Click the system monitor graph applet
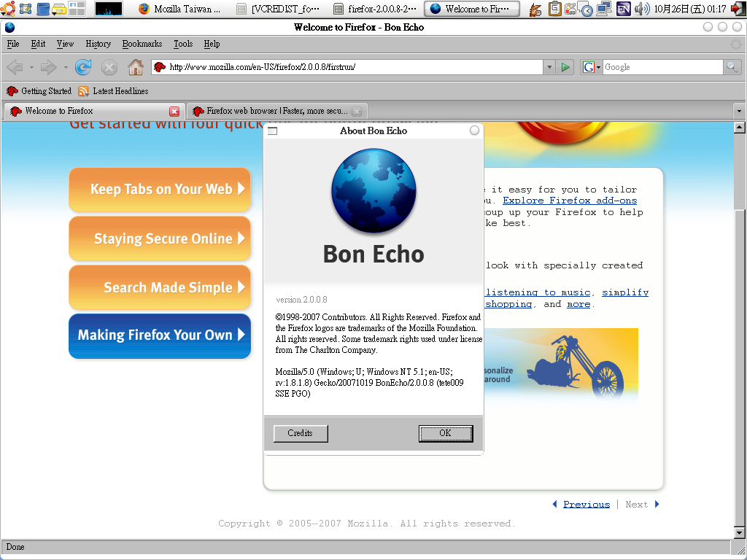 [x=109, y=9]
